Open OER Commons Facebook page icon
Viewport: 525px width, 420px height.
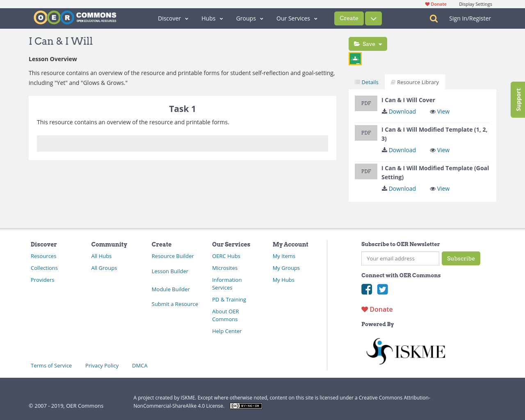[x=367, y=289]
